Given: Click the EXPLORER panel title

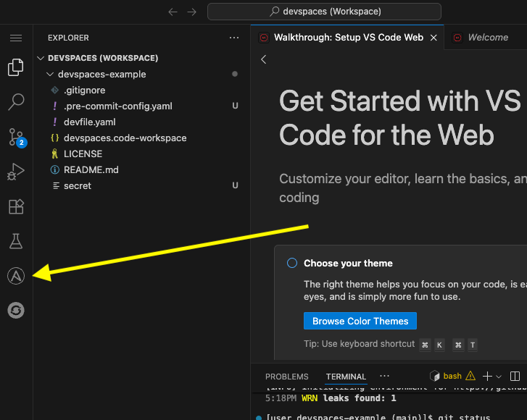Looking at the screenshot, I should [x=68, y=38].
